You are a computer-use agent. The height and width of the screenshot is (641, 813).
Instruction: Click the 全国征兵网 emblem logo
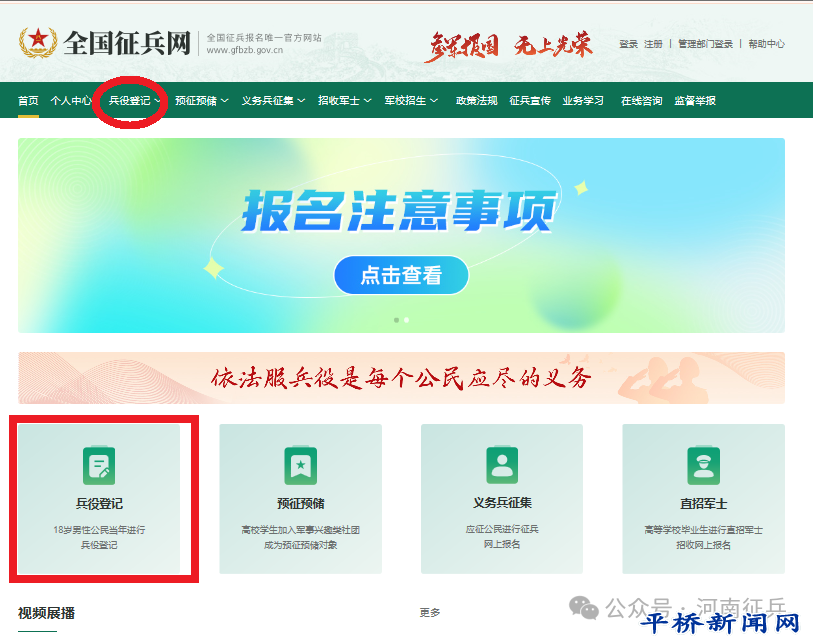tap(38, 43)
